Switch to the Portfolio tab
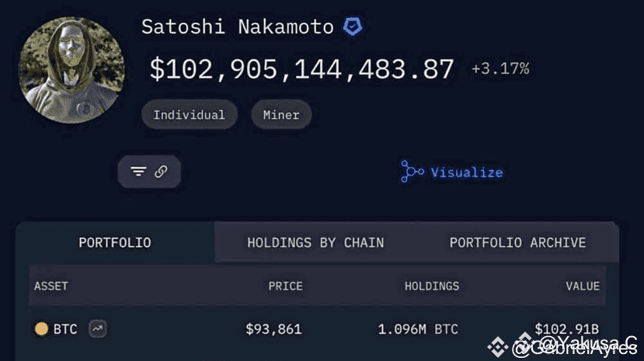Image resolution: width=644 pixels, height=361 pixels. (x=115, y=242)
